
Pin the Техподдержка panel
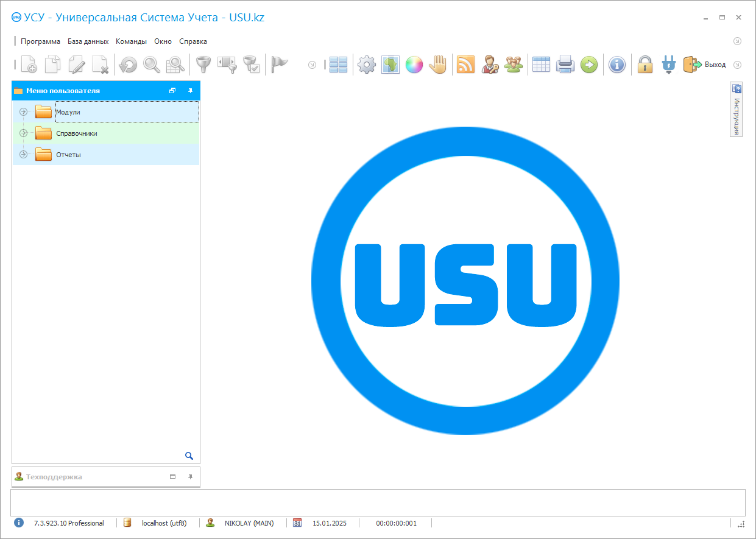(190, 477)
